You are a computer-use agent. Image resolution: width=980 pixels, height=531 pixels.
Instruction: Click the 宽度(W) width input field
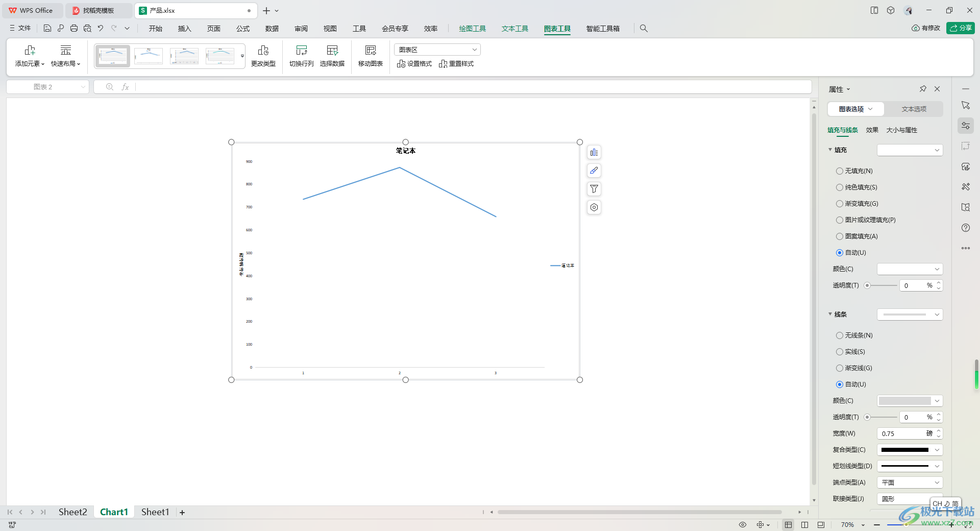coord(903,433)
